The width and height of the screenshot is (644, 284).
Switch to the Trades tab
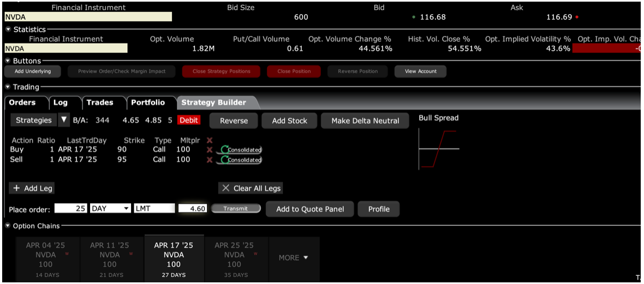coord(100,102)
